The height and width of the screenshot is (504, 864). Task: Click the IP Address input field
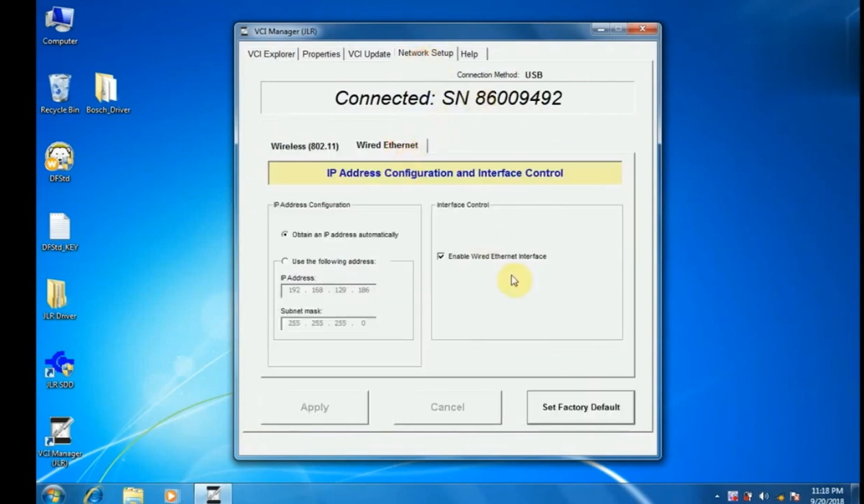(329, 291)
